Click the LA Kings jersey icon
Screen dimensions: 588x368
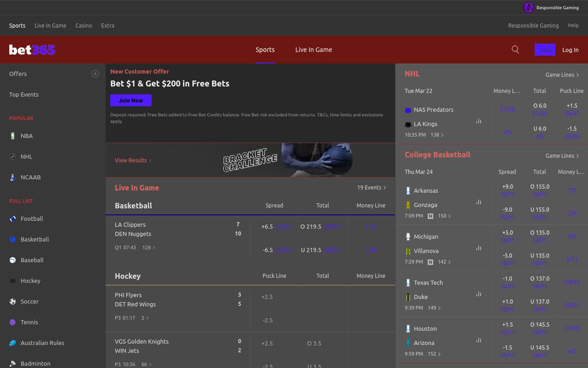(408, 124)
